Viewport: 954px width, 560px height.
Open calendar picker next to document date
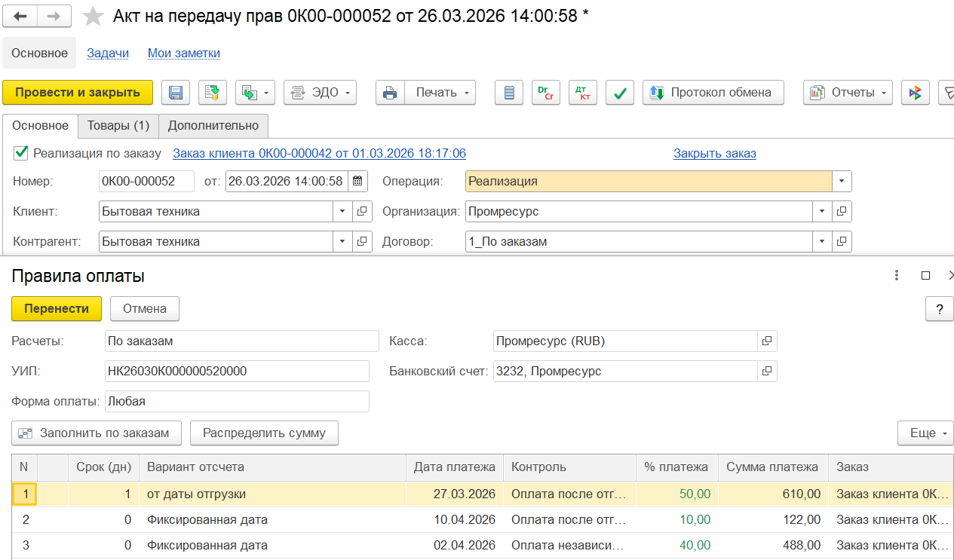point(358,181)
